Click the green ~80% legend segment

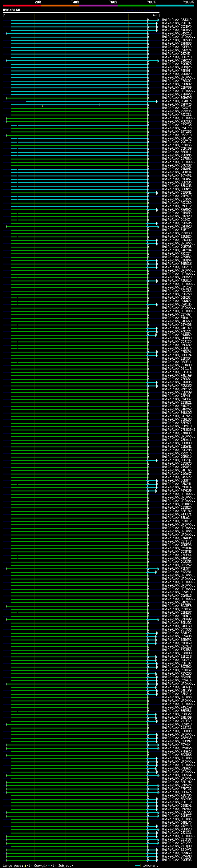137,6
